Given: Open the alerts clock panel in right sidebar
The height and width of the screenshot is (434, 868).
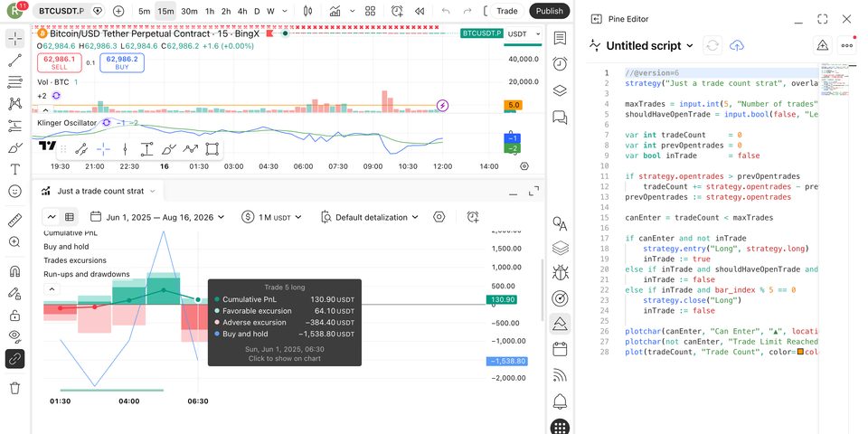Looking at the screenshot, I should [x=560, y=64].
